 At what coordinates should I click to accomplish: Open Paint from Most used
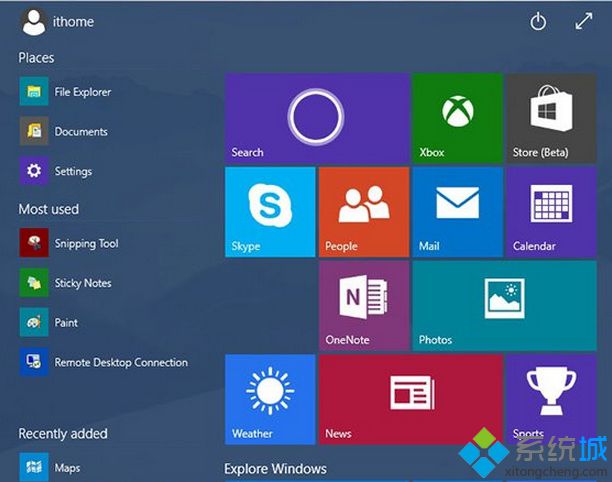tap(34, 322)
